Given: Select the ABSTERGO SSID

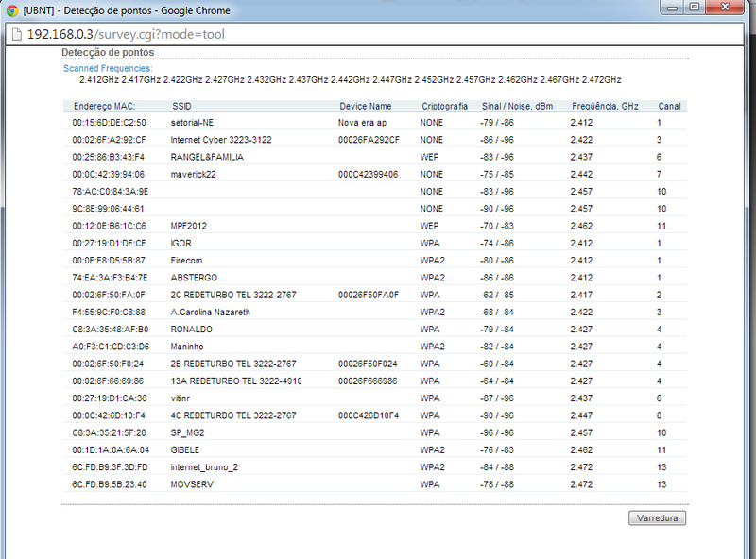Looking at the screenshot, I should (194, 278).
